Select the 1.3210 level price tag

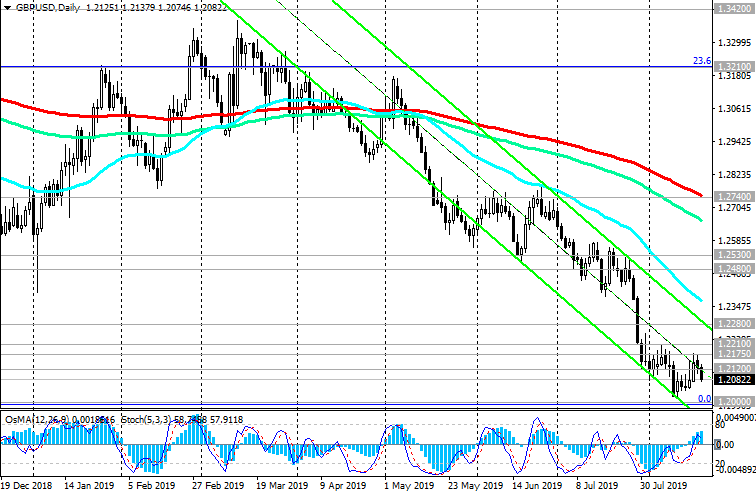click(x=733, y=67)
